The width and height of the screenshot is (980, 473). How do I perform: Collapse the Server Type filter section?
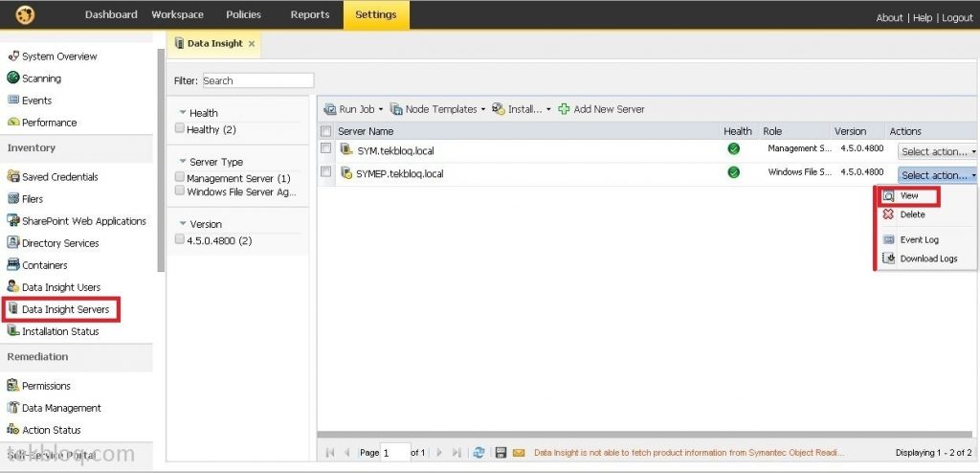(183, 162)
